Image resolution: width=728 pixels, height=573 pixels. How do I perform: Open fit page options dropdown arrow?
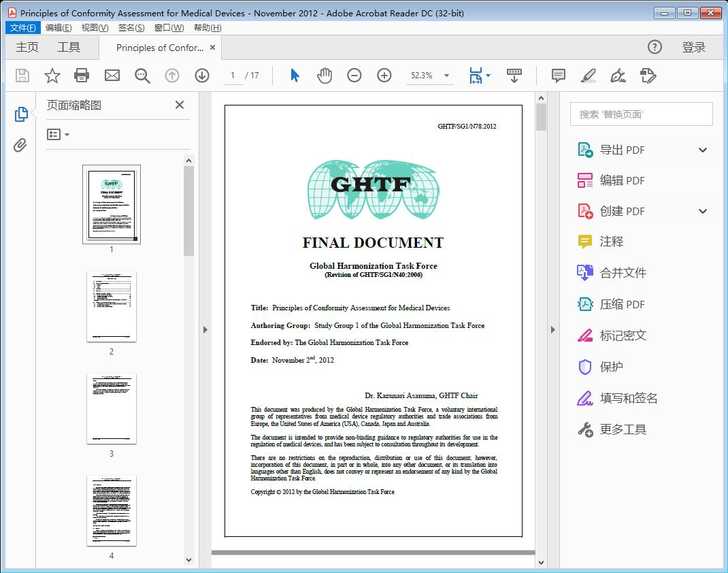488,76
